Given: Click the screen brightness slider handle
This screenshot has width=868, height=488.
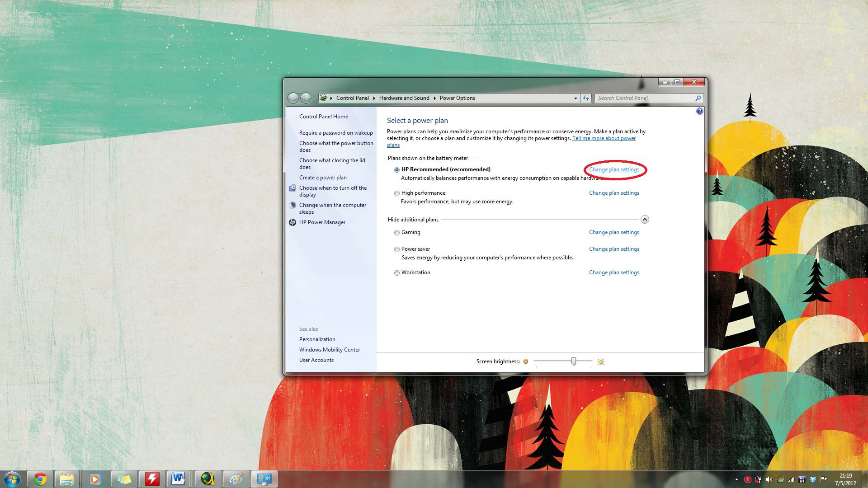Looking at the screenshot, I should click(574, 361).
